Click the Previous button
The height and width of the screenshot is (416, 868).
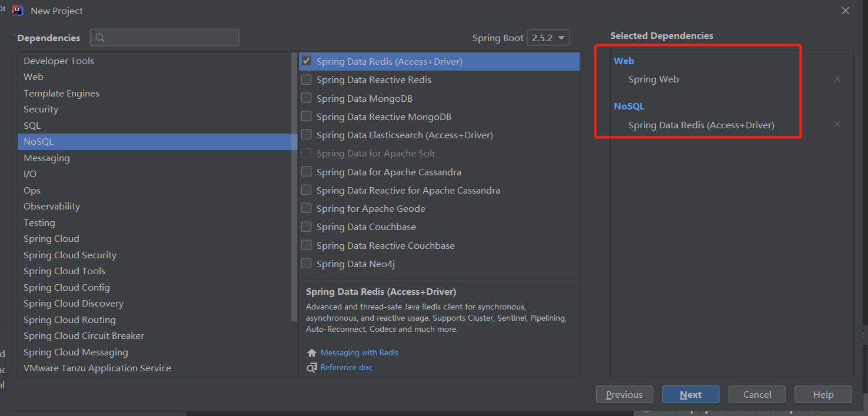pyautogui.click(x=624, y=394)
